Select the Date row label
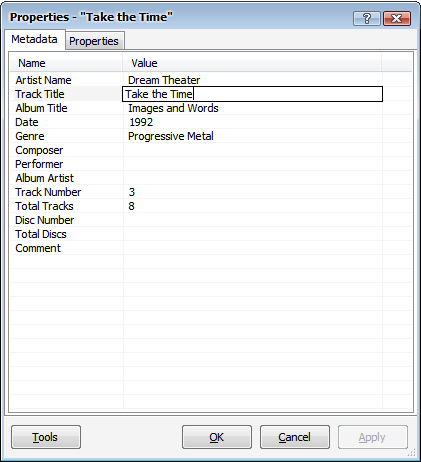This screenshot has width=421, height=462. (27, 122)
